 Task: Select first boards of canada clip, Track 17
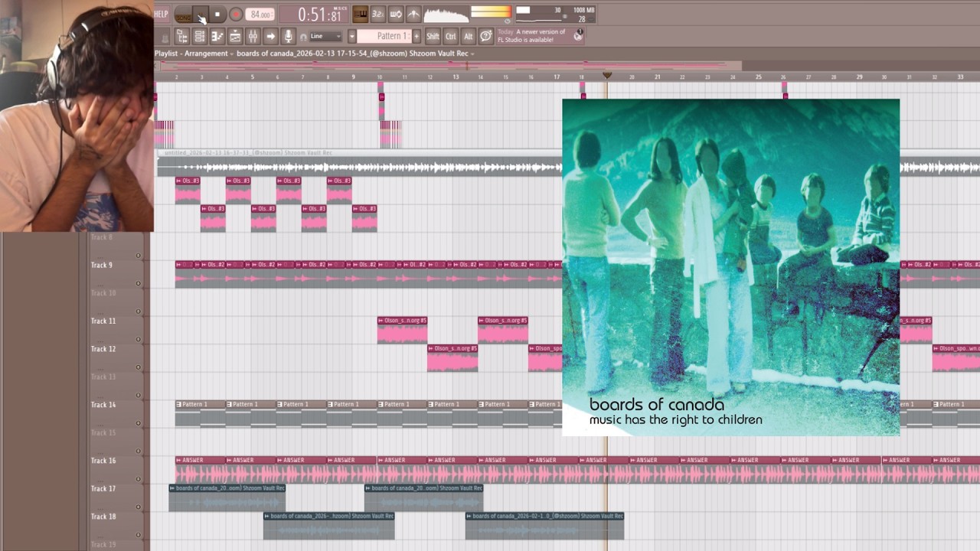tap(227, 497)
